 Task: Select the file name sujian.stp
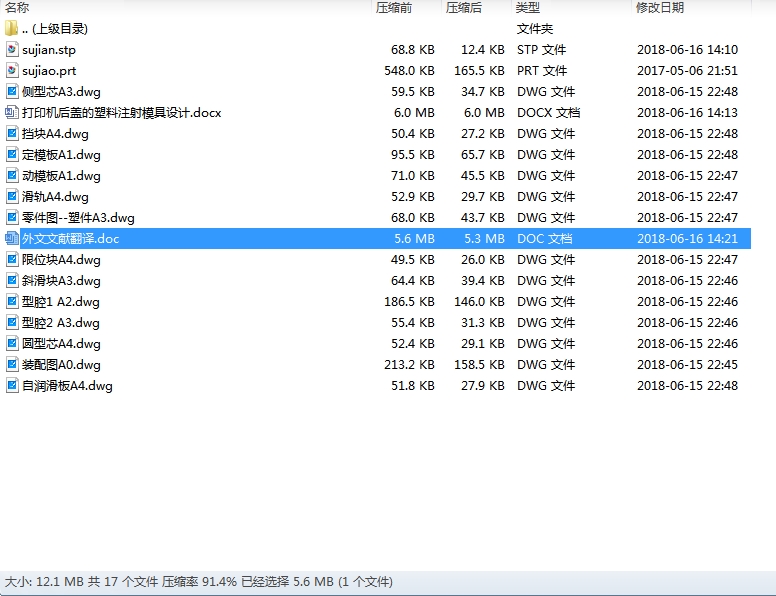(49, 50)
